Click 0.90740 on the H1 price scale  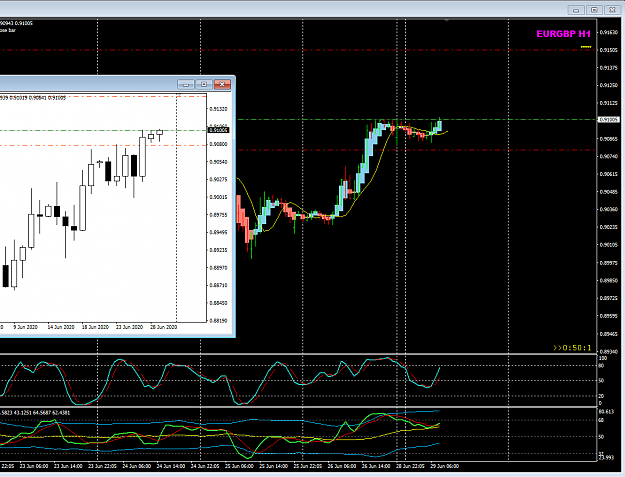click(609, 157)
